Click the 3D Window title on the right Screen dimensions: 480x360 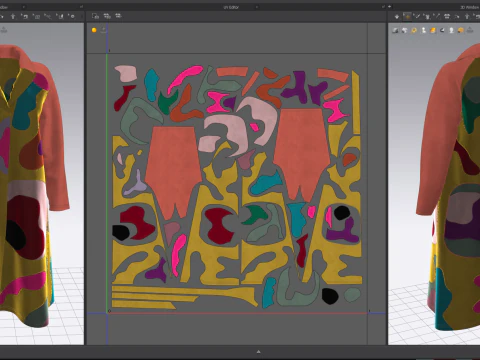coord(469,7)
